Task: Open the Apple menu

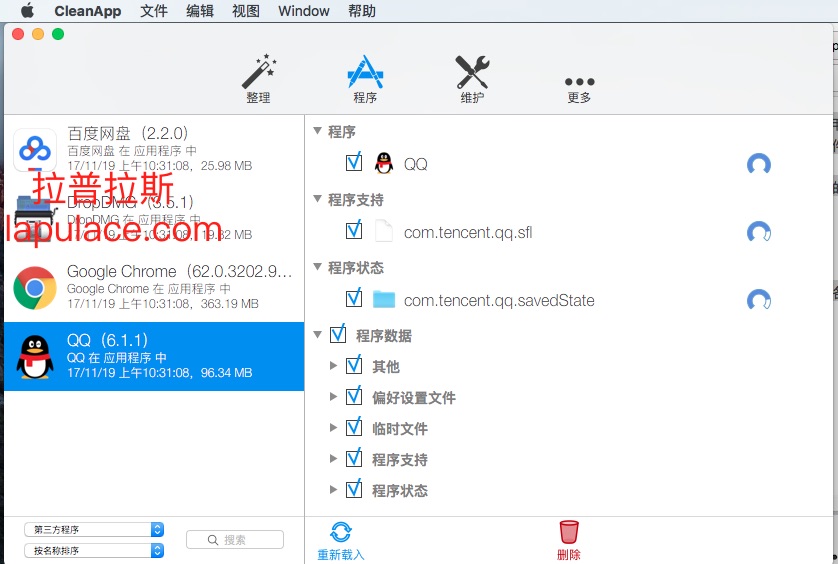Action: [27, 11]
